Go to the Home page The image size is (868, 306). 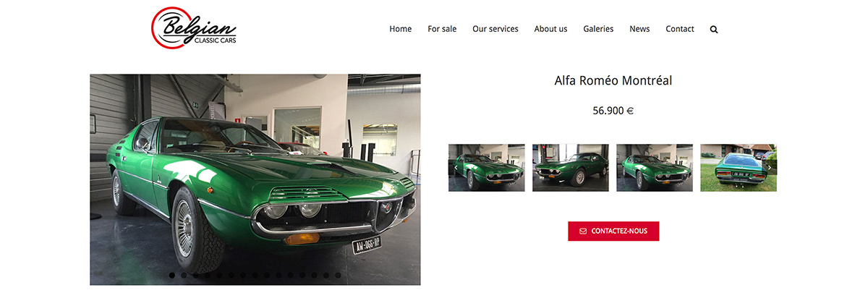point(400,29)
